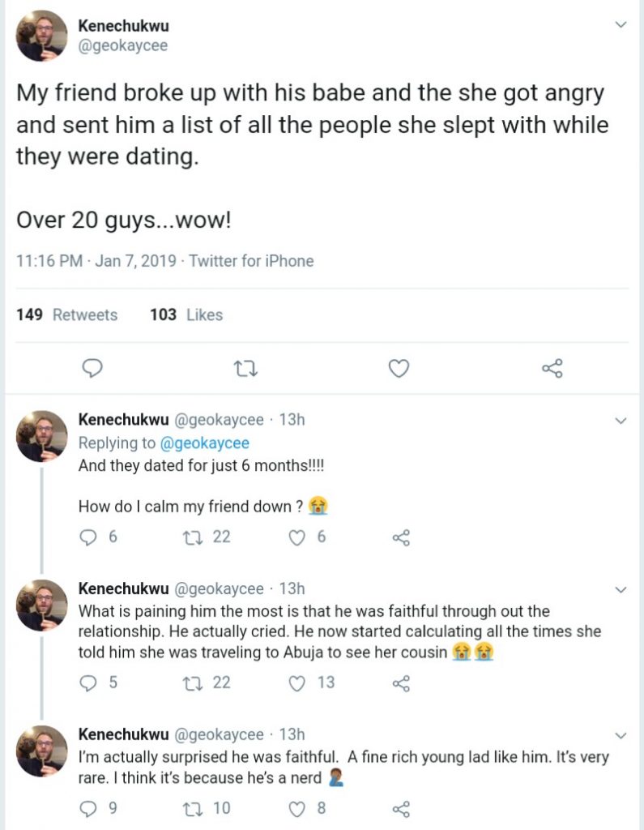Retweet the main tweet about the breakup

point(245,370)
